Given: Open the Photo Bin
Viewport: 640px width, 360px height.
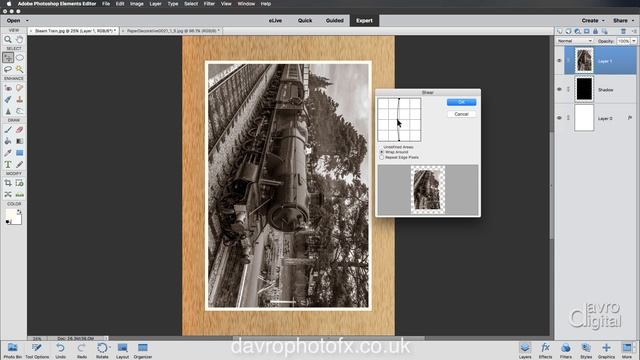Looking at the screenshot, I should 13,350.
